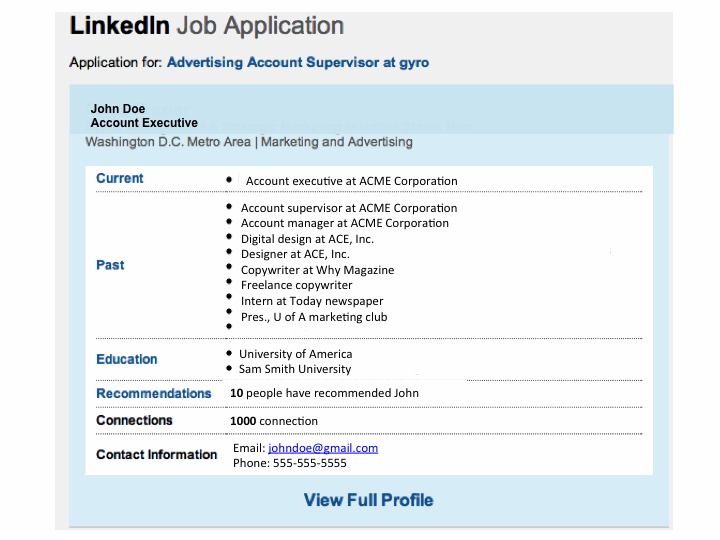Select Account executive at ACME Corporation entry
This screenshot has height=540, width=720.
pyautogui.click(x=351, y=181)
